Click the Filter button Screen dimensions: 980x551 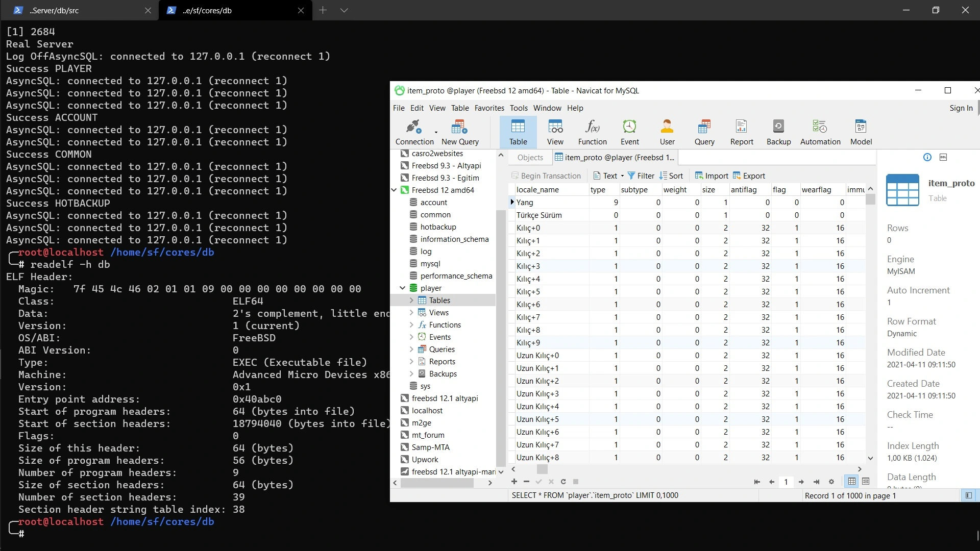click(641, 176)
